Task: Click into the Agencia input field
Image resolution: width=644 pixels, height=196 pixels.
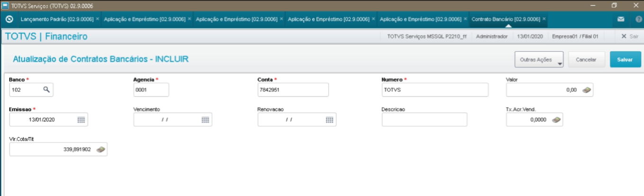Action: tap(151, 90)
